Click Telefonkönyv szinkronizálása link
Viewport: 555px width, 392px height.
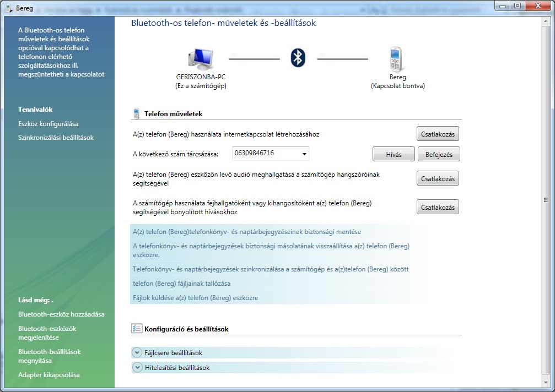pyautogui.click(x=271, y=269)
